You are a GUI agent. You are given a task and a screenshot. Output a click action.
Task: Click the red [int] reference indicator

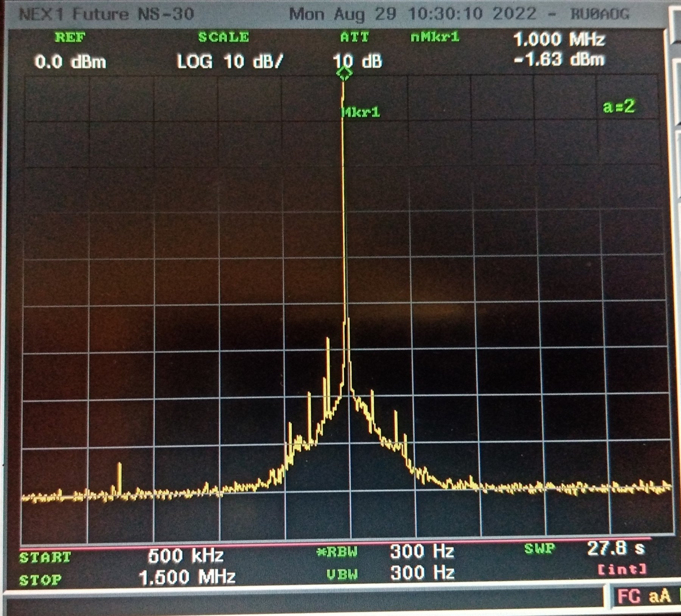click(622, 569)
